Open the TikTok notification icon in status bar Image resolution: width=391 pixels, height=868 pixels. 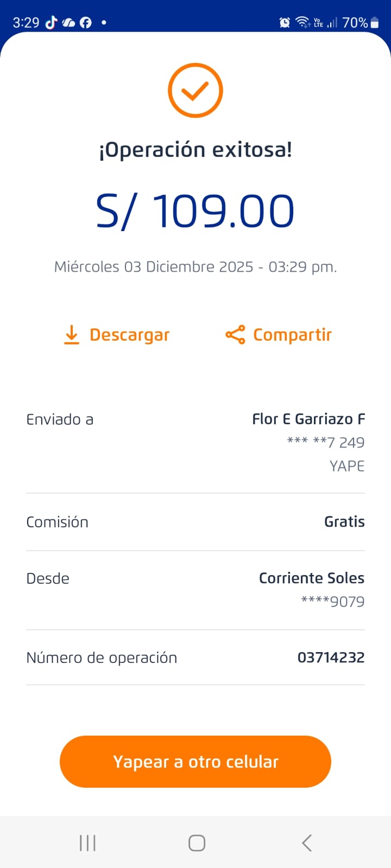click(x=51, y=22)
